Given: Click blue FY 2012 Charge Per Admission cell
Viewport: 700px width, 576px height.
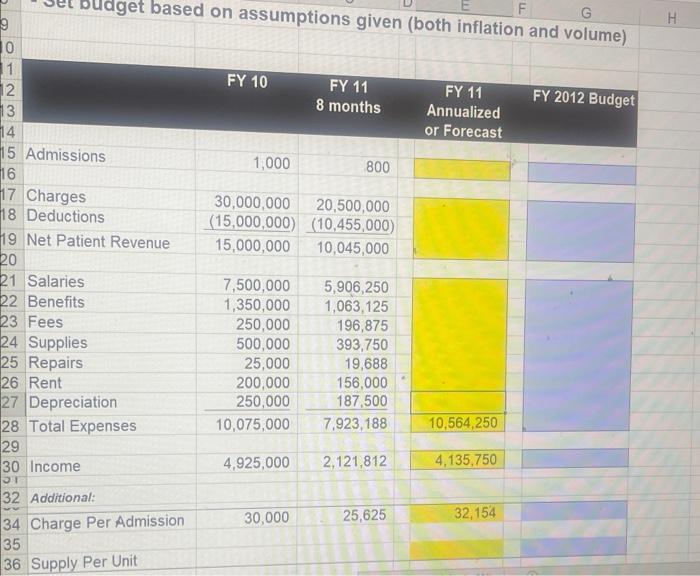Looking at the screenshot, I should [x=574, y=511].
